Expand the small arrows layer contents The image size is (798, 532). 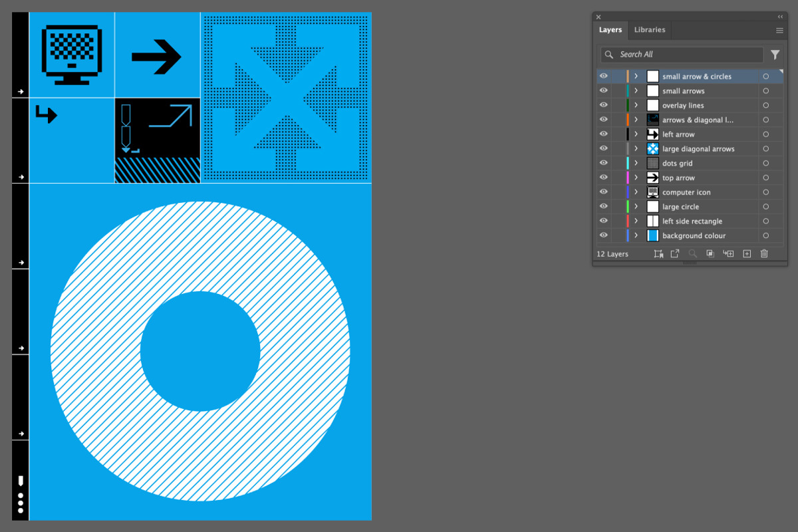[x=636, y=91]
